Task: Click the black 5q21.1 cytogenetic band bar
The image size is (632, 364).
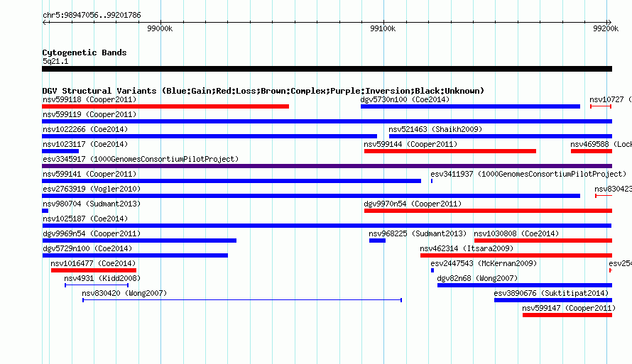Action: coord(327,69)
